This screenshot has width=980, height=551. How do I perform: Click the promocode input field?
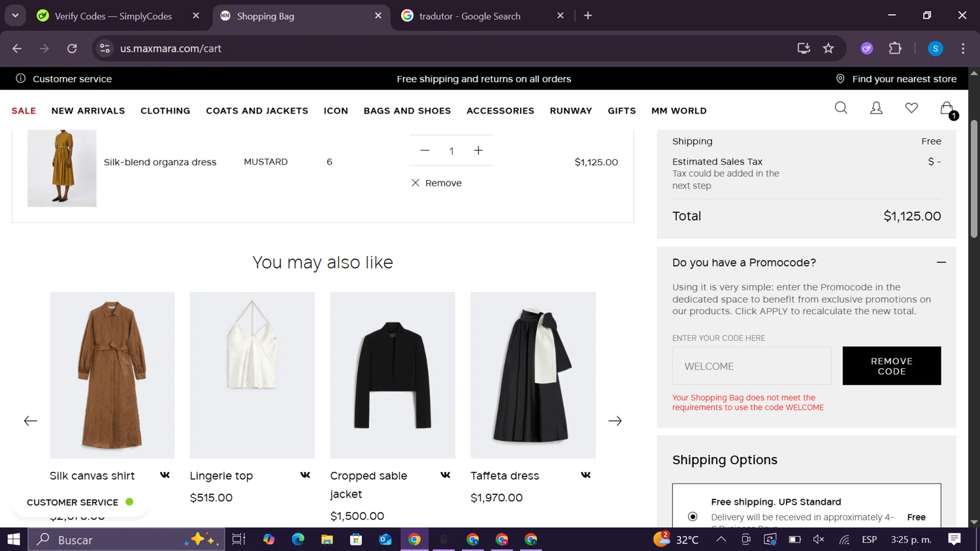click(x=751, y=366)
